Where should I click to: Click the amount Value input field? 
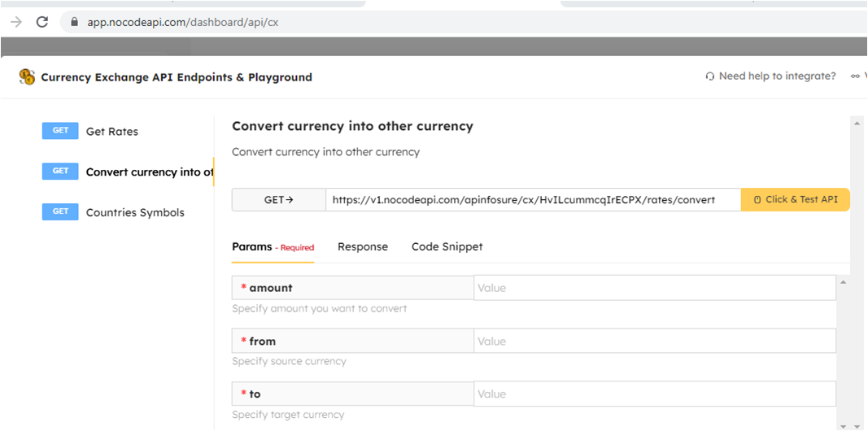tap(655, 288)
